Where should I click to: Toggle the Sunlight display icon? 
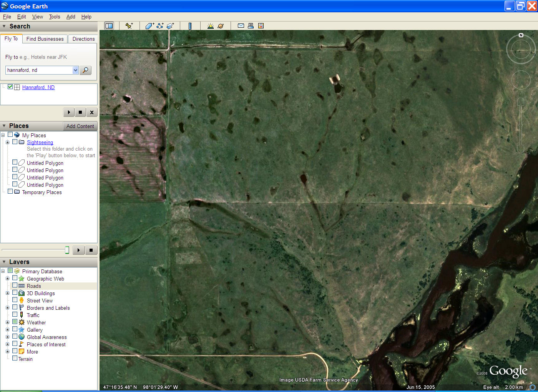tap(210, 26)
